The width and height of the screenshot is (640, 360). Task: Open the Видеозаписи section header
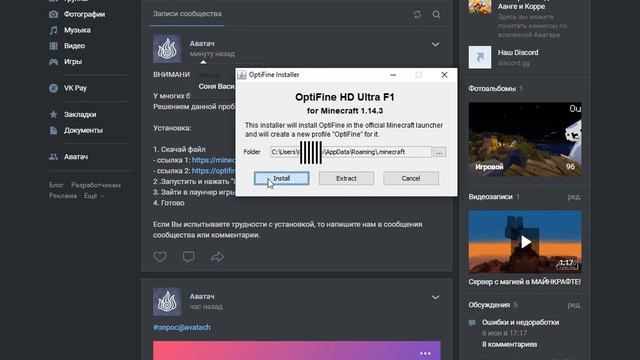pos(491,197)
